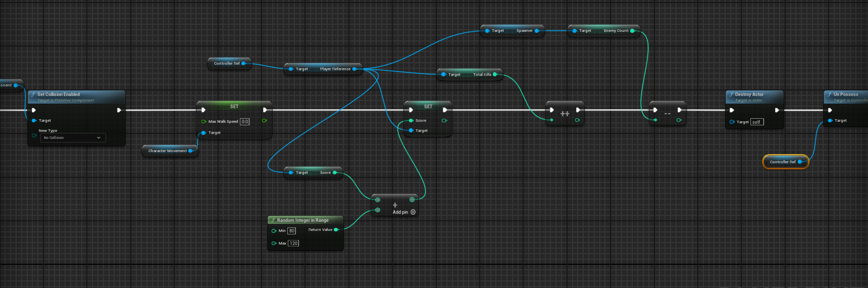Click add node output pin
This screenshot has height=288, width=868.
(412, 200)
